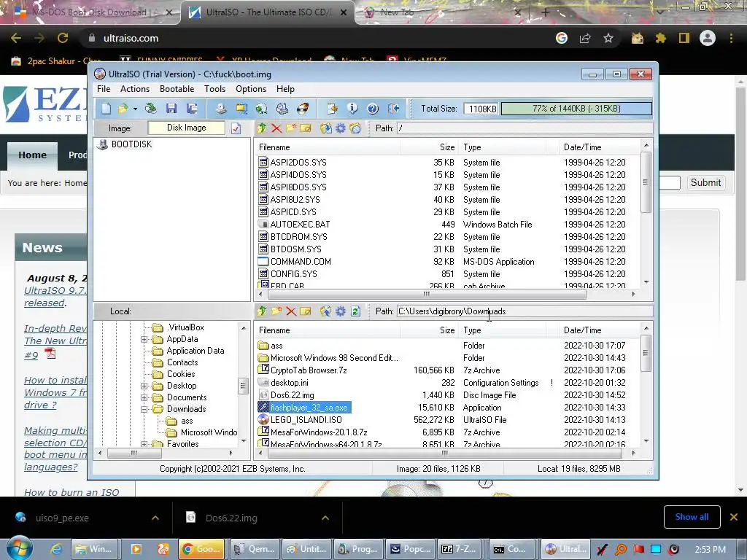Open the File menu in UltraISO

pos(104,89)
